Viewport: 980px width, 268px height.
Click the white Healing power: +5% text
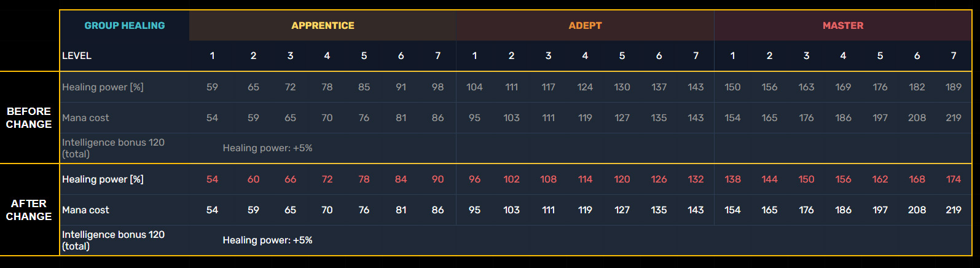pyautogui.click(x=267, y=240)
